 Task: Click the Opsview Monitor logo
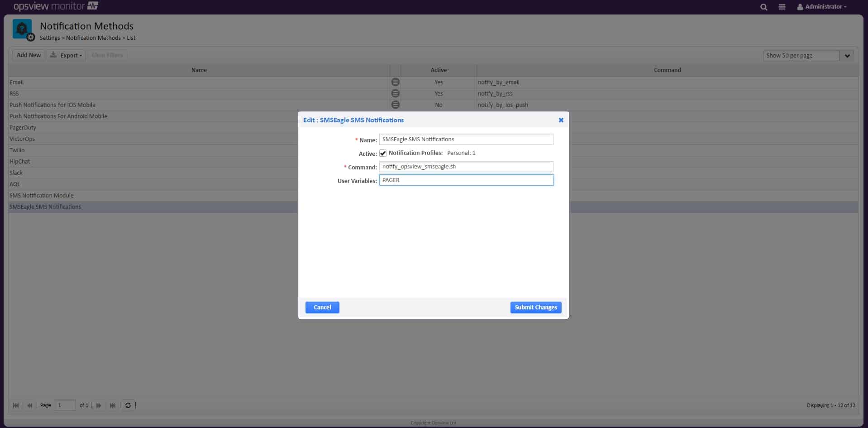coord(56,6)
